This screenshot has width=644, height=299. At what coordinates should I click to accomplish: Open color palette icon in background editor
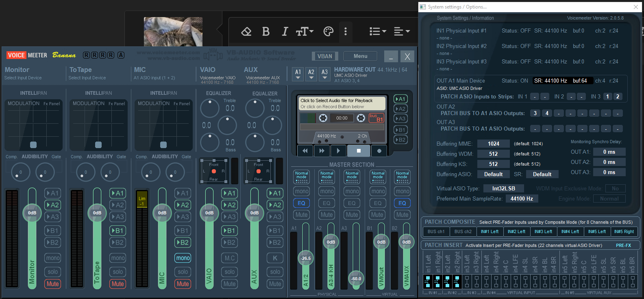click(x=328, y=31)
